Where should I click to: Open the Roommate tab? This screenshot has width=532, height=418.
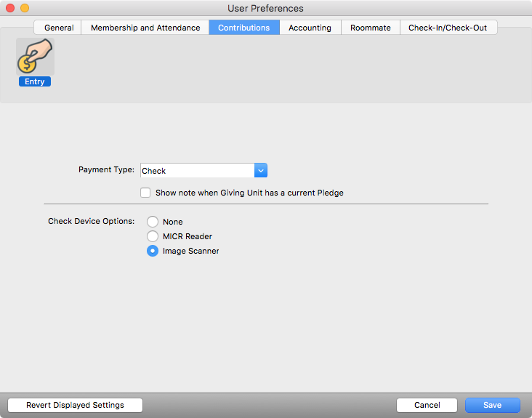pos(370,28)
